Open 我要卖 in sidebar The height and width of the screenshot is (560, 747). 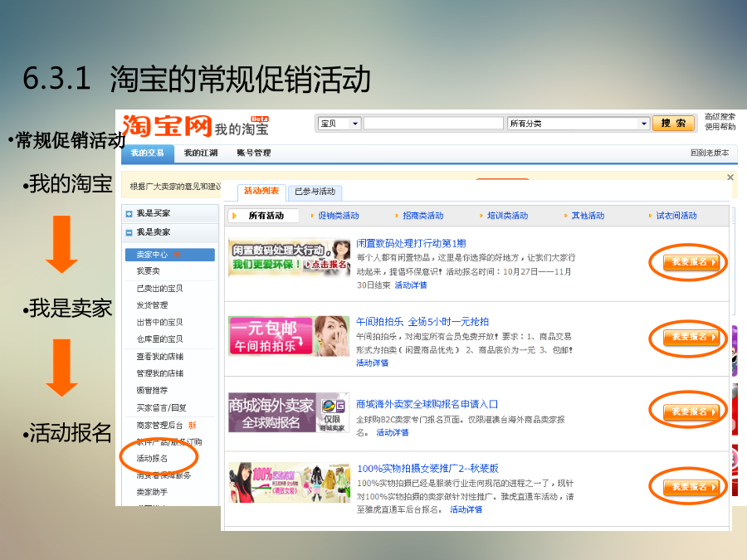coord(149,271)
